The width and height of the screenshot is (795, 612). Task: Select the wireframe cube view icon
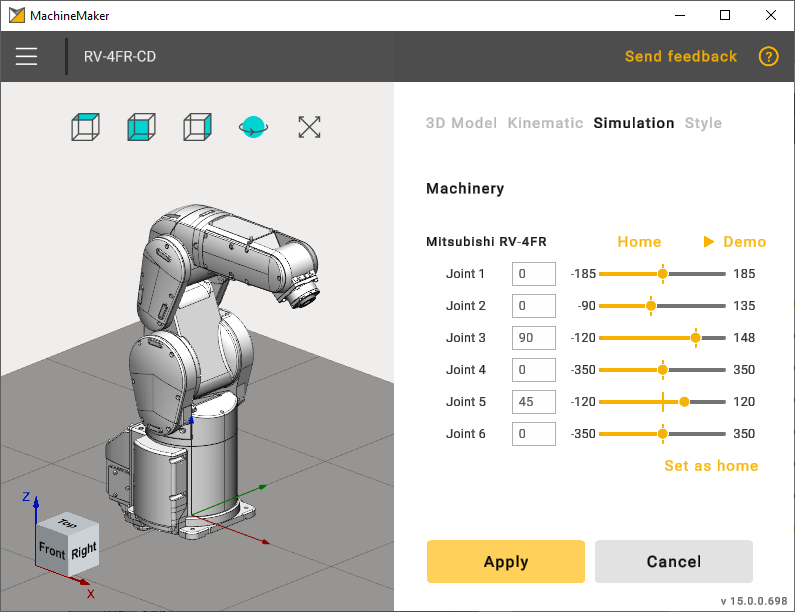86,127
